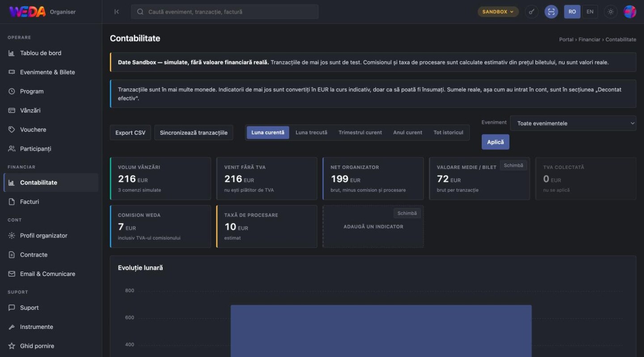644x357 pixels.
Task: Click Schimbă on Adaugă un indicator card
Action: (x=407, y=214)
